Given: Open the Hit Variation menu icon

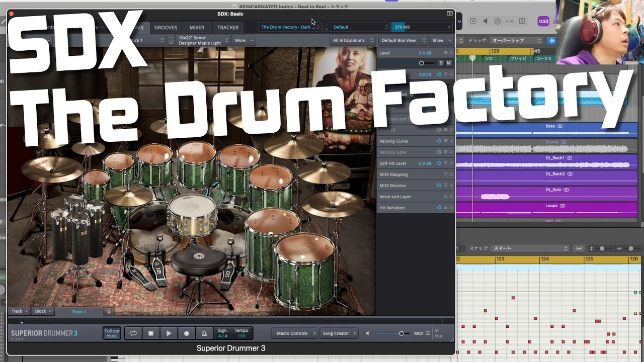Looking at the screenshot, I should click(445, 208).
